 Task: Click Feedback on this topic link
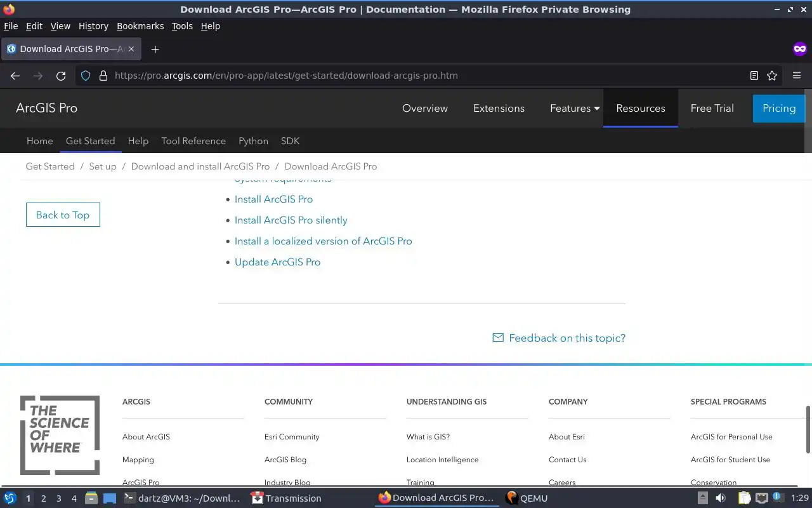pyautogui.click(x=567, y=338)
